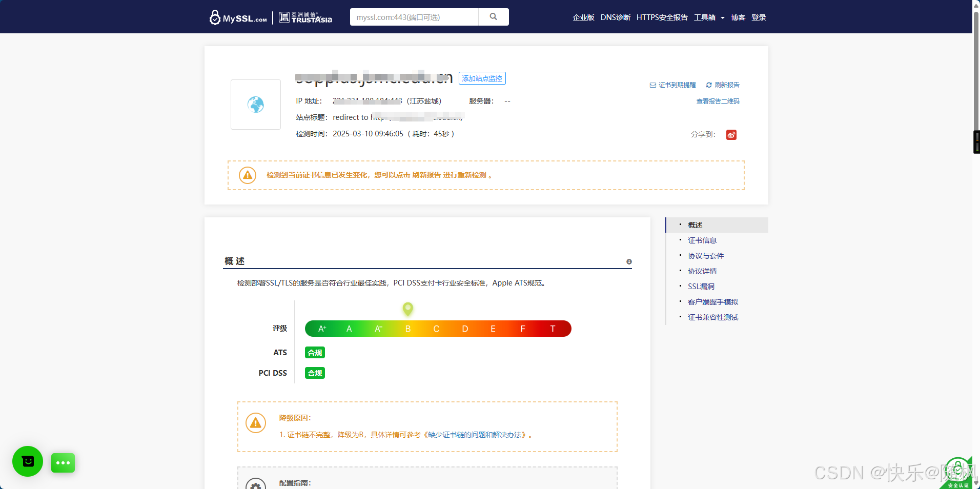This screenshot has height=489, width=980.
Task: Click the search magnifier button
Action: point(493,17)
